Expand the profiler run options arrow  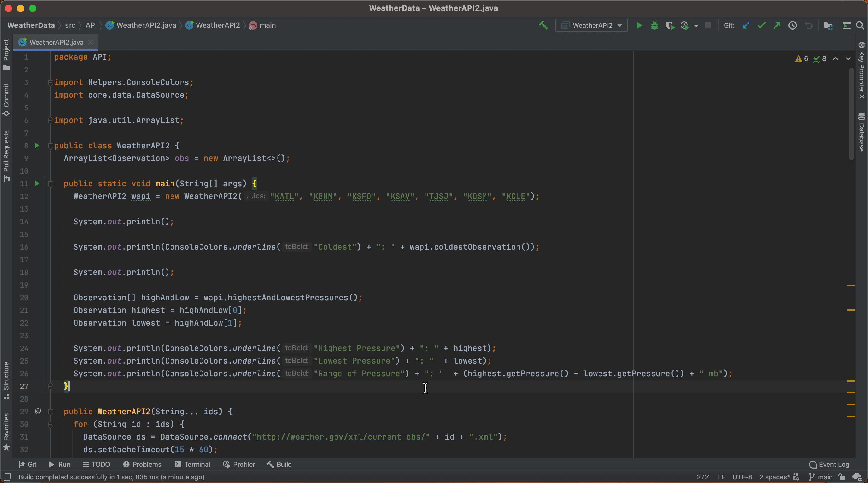(696, 26)
